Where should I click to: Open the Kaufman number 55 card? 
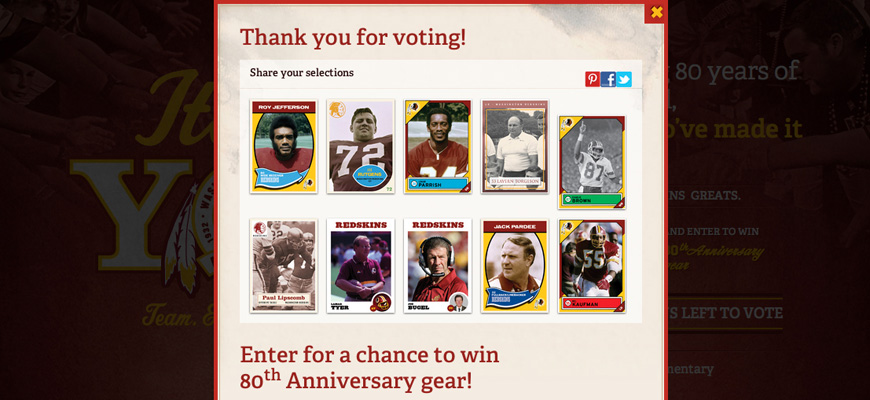pyautogui.click(x=592, y=266)
